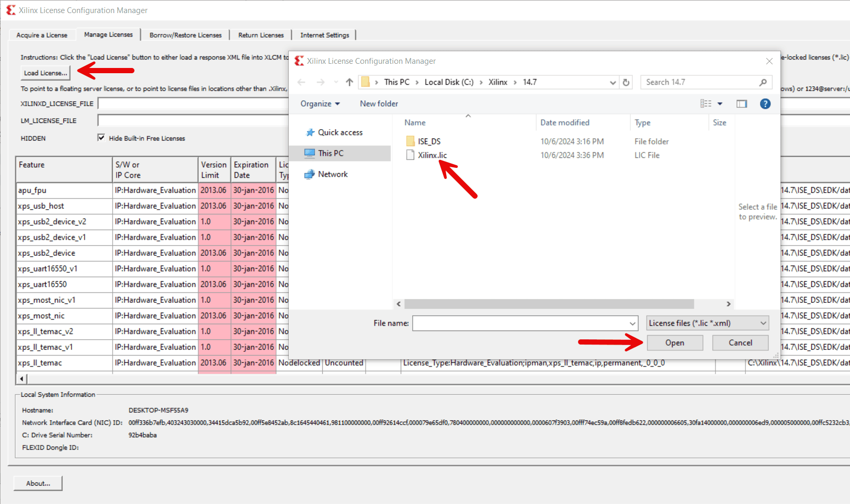850x504 pixels.
Task: Click inside the Search 14.7 field
Action: pos(696,82)
